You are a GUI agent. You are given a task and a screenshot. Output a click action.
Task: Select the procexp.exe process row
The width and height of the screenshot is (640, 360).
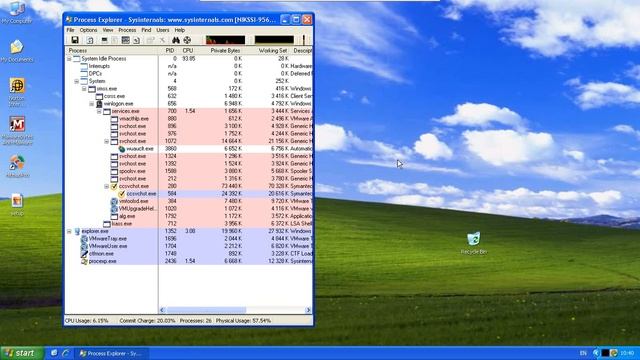(189, 261)
